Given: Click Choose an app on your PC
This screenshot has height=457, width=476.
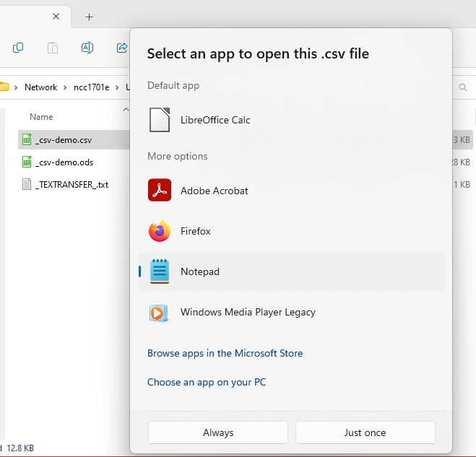Looking at the screenshot, I should [x=207, y=382].
